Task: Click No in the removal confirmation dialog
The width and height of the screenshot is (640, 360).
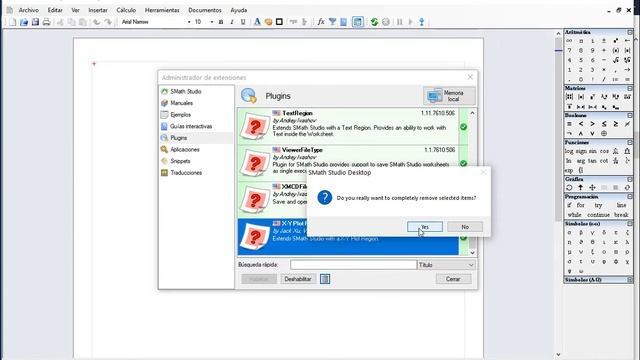Action: [465, 227]
